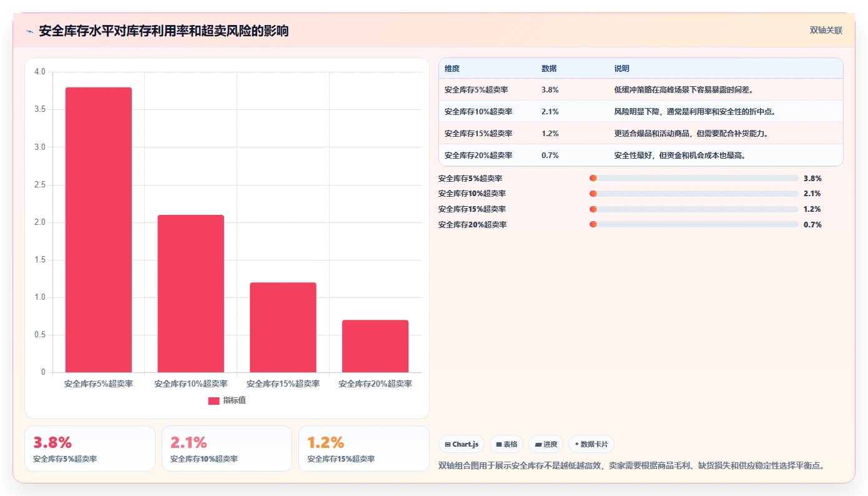The width and height of the screenshot is (868, 496).
Task: Click x-axis label 安全库存10%超卖率
Action: pyautogui.click(x=190, y=384)
